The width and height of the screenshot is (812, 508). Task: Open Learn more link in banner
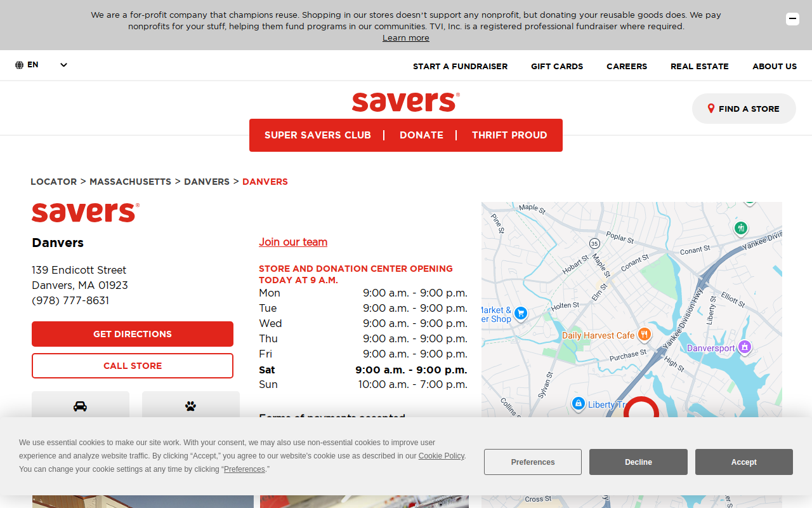click(x=406, y=38)
